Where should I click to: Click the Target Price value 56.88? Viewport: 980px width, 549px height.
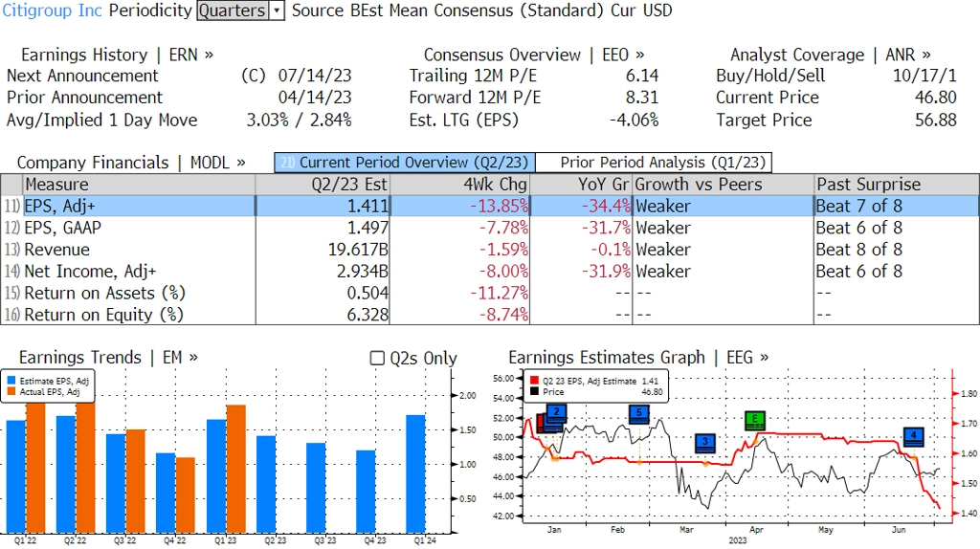(x=936, y=120)
